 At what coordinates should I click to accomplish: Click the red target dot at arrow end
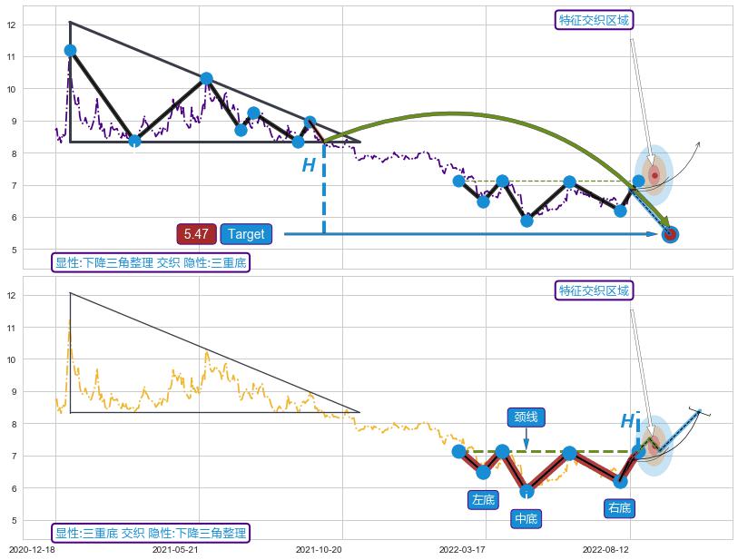click(x=670, y=235)
